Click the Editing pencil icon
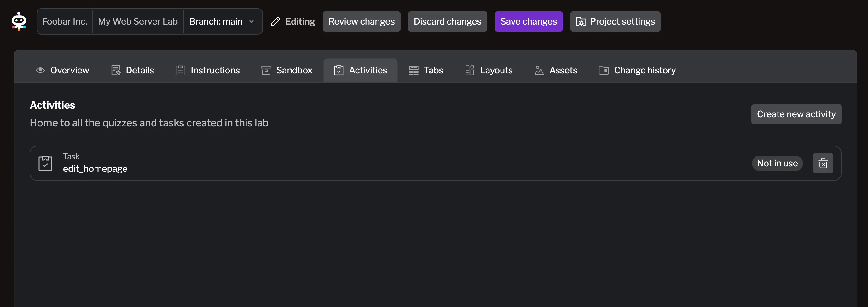 [x=276, y=21]
